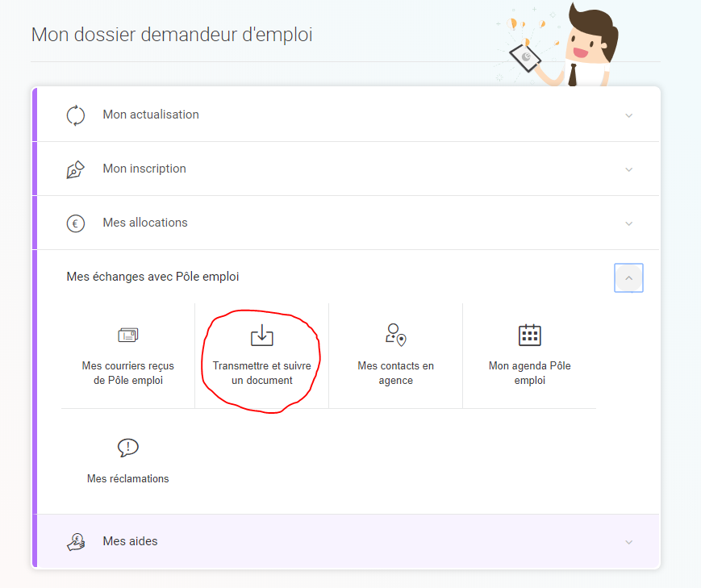Expand the Mon actualisation chevron
Image resolution: width=701 pixels, height=588 pixels.
628,115
